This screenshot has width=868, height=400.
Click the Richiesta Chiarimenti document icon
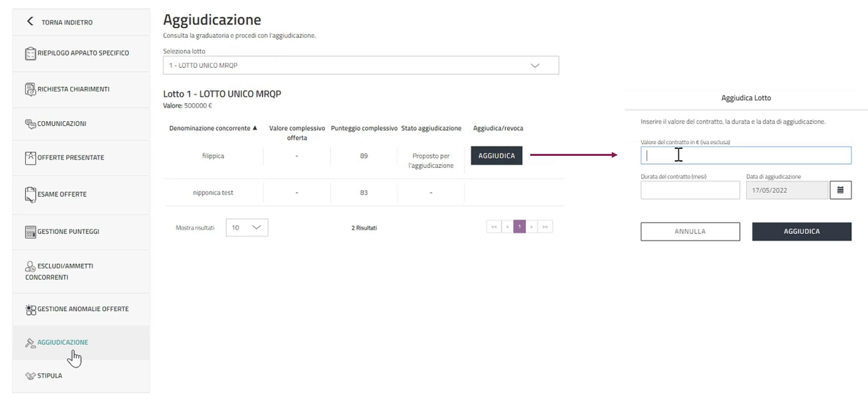coord(30,89)
